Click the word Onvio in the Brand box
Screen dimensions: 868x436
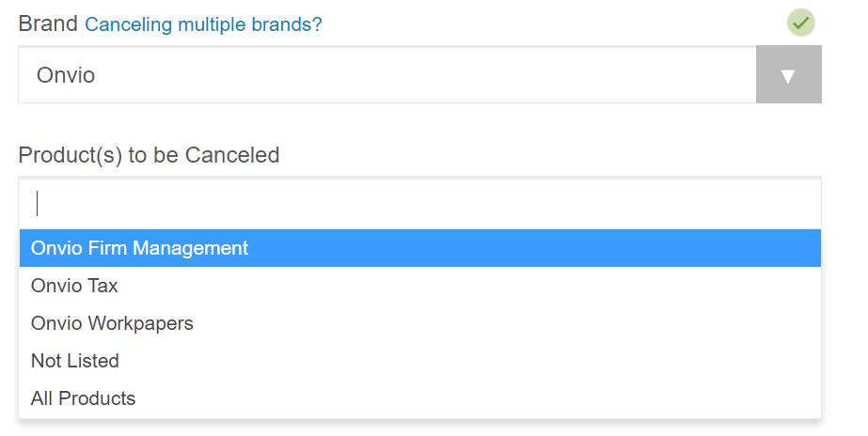point(66,75)
